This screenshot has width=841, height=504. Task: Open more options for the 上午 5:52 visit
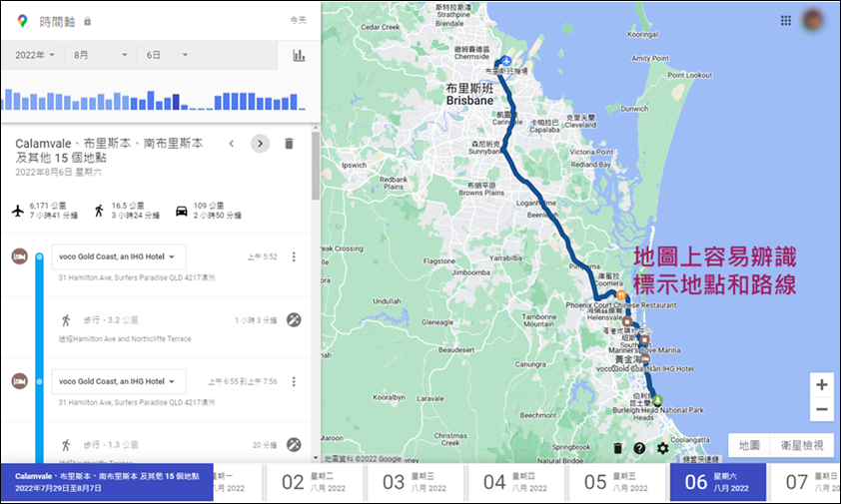[x=294, y=256]
